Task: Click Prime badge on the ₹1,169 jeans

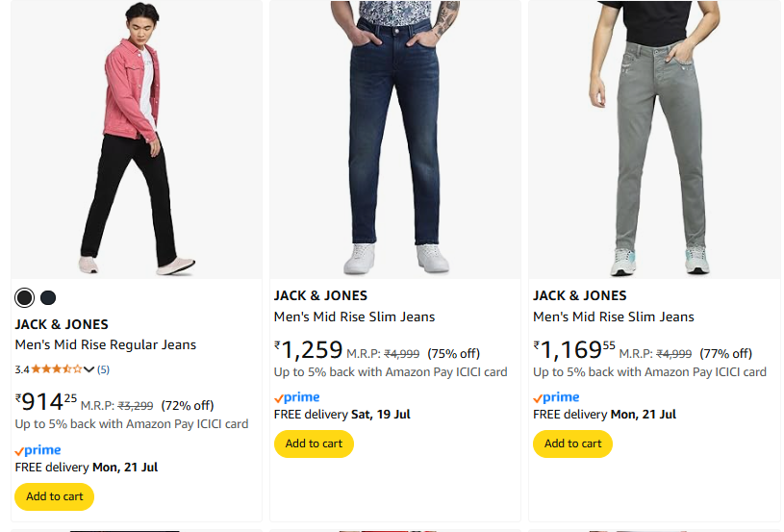Action: click(x=556, y=397)
